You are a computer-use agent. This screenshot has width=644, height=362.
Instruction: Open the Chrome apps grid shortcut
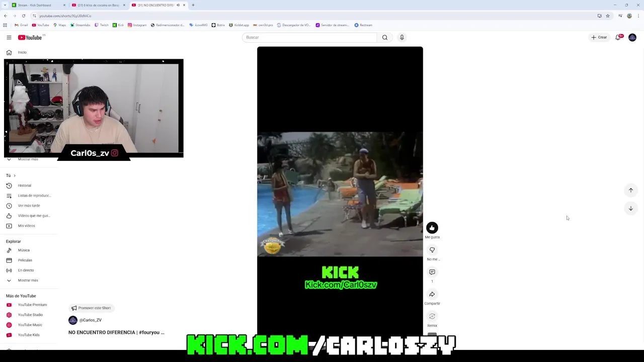[5, 25]
